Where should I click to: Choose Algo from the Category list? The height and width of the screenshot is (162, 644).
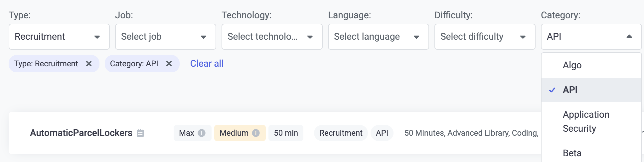[x=572, y=65]
